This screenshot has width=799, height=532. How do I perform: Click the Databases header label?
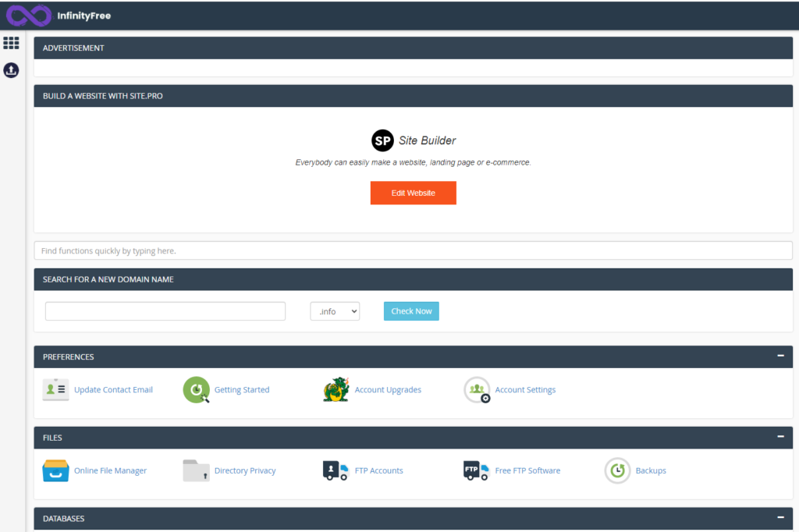(64, 518)
